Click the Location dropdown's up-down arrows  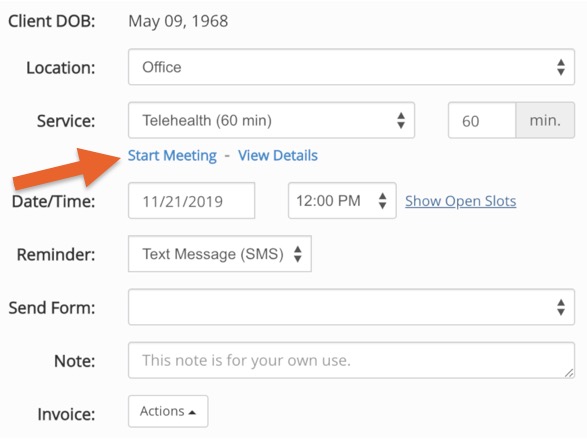coord(561,67)
